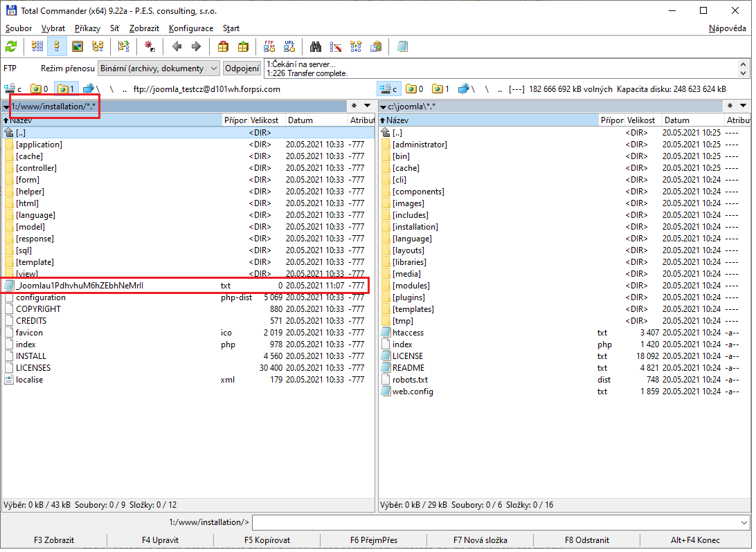Select the [application] folder in left panel

click(x=188, y=145)
